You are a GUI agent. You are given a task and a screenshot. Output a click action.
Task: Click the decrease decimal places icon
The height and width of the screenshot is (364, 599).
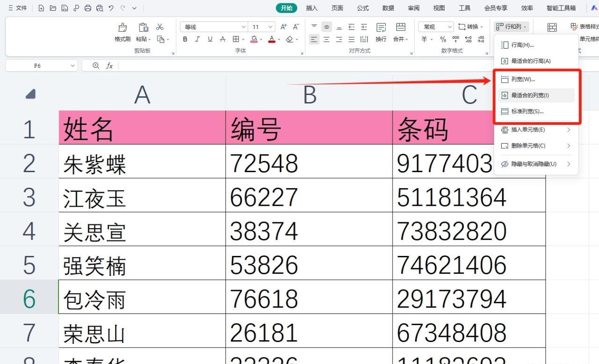481,39
